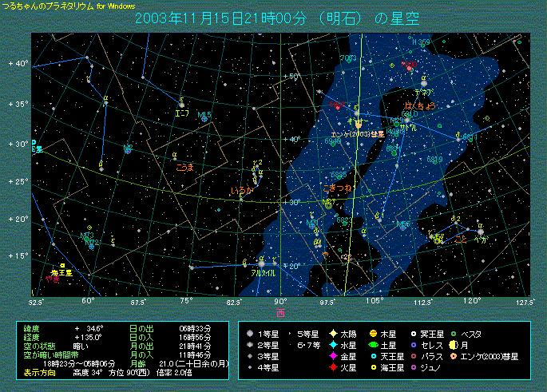The width and height of the screenshot is (547, 392).
Task: Click the date and time title
Action: [277, 18]
